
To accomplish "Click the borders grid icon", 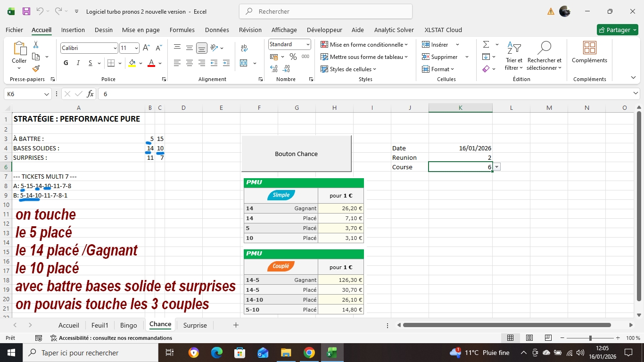I will coord(111,63).
